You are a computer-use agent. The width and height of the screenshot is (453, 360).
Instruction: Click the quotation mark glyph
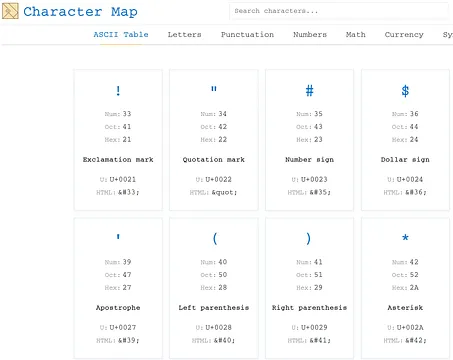click(x=214, y=89)
